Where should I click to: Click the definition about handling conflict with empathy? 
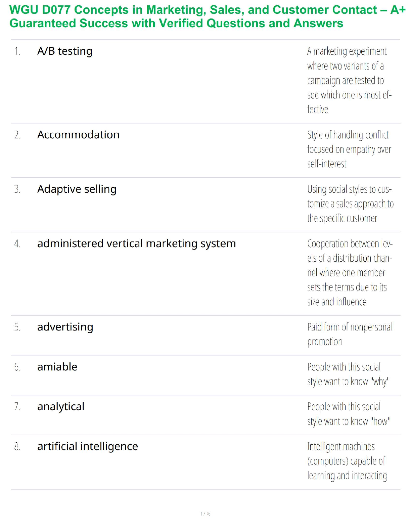coord(349,149)
